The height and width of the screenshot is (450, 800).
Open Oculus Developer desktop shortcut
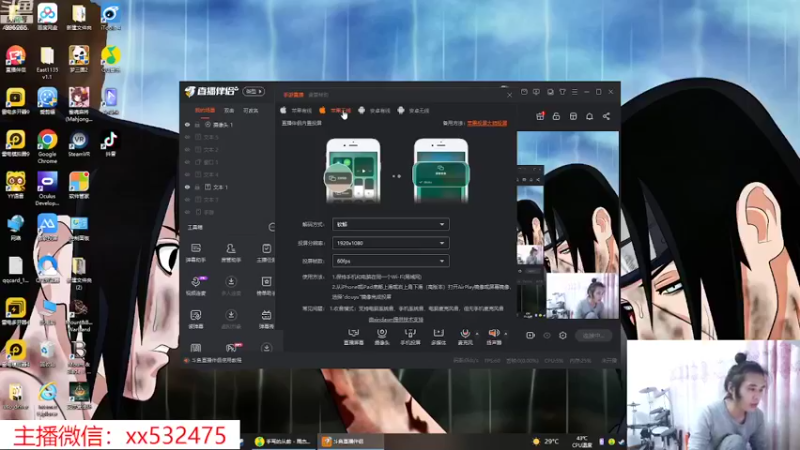click(x=47, y=188)
